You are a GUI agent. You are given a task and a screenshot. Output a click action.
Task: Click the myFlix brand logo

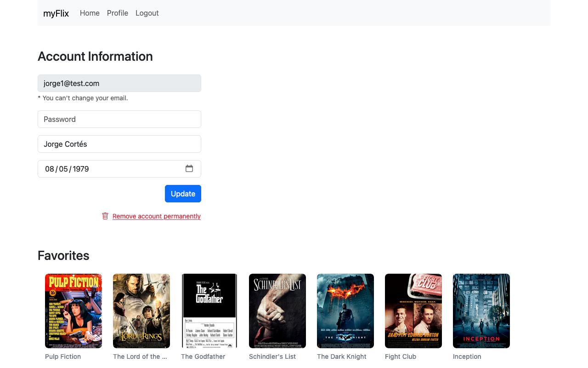[56, 13]
